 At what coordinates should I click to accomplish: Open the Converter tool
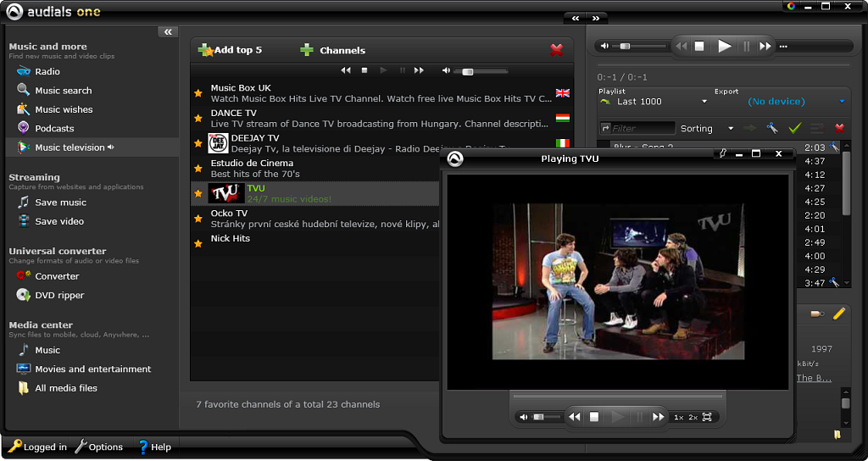[x=47, y=275]
